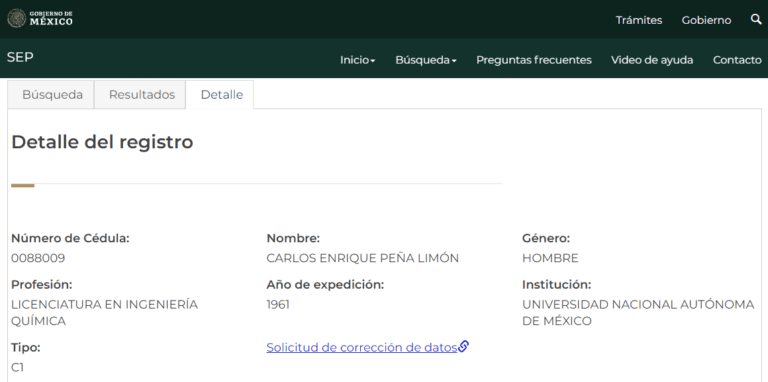Go to Contacto page
768x382 pixels.
click(x=737, y=60)
